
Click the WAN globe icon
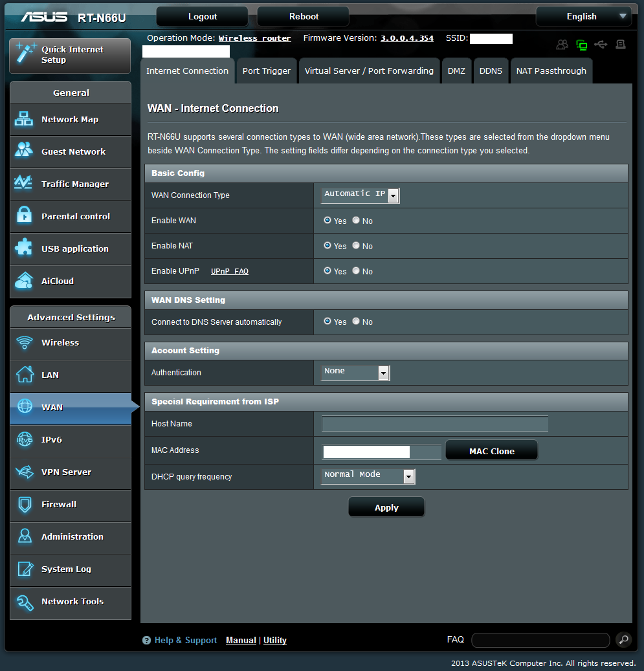click(25, 406)
